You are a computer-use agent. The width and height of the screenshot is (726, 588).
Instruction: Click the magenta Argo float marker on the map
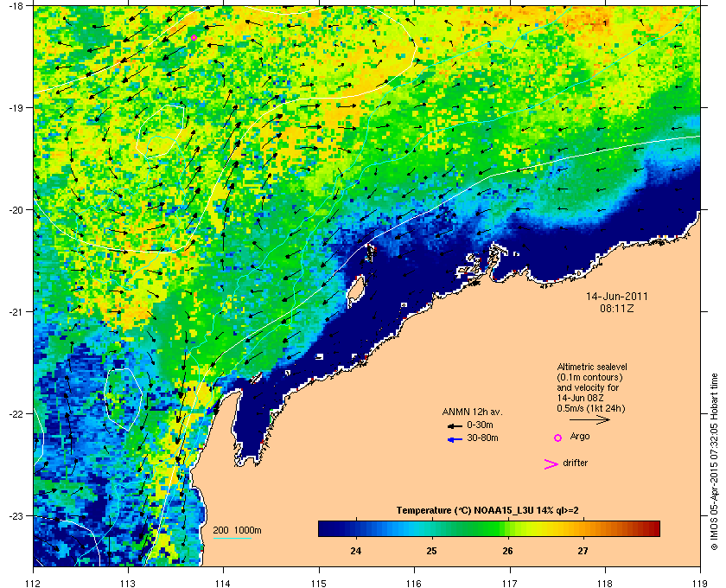194,38
